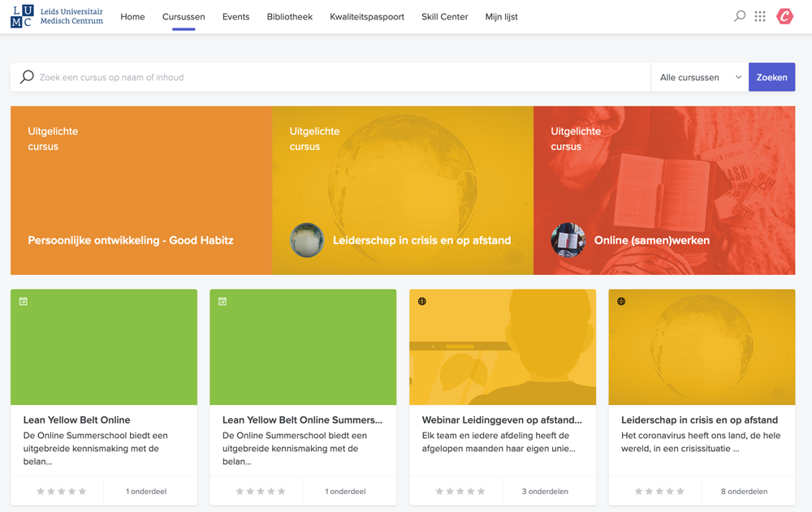
Task: Open the apps grid launcher next to the avatar
Action: tap(760, 15)
